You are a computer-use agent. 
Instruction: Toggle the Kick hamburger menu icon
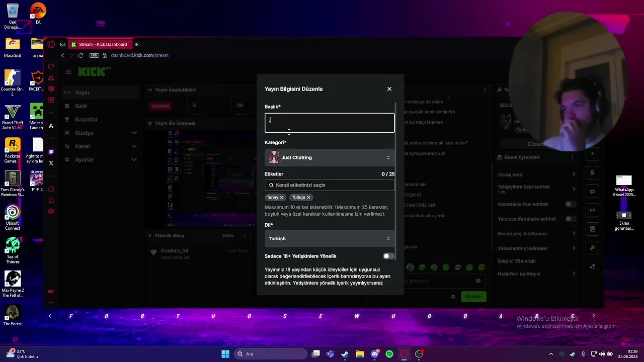point(68,72)
